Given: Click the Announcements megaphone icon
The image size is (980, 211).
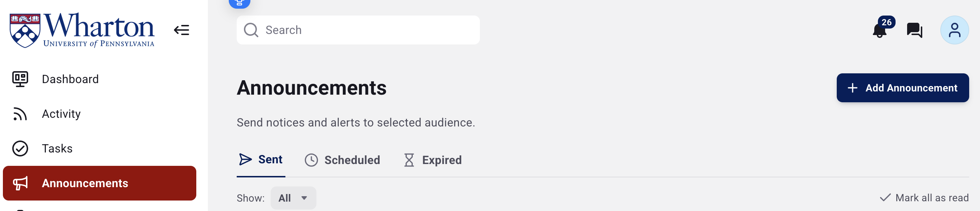Looking at the screenshot, I should (x=20, y=183).
